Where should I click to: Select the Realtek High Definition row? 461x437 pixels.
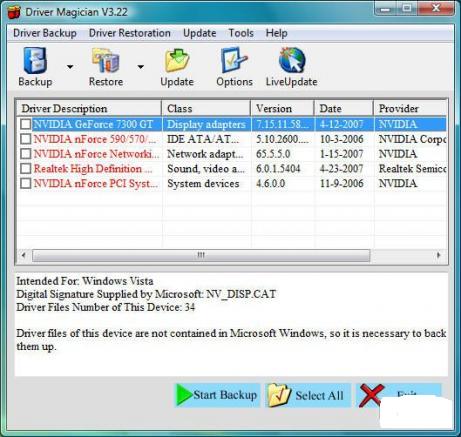click(x=232, y=169)
